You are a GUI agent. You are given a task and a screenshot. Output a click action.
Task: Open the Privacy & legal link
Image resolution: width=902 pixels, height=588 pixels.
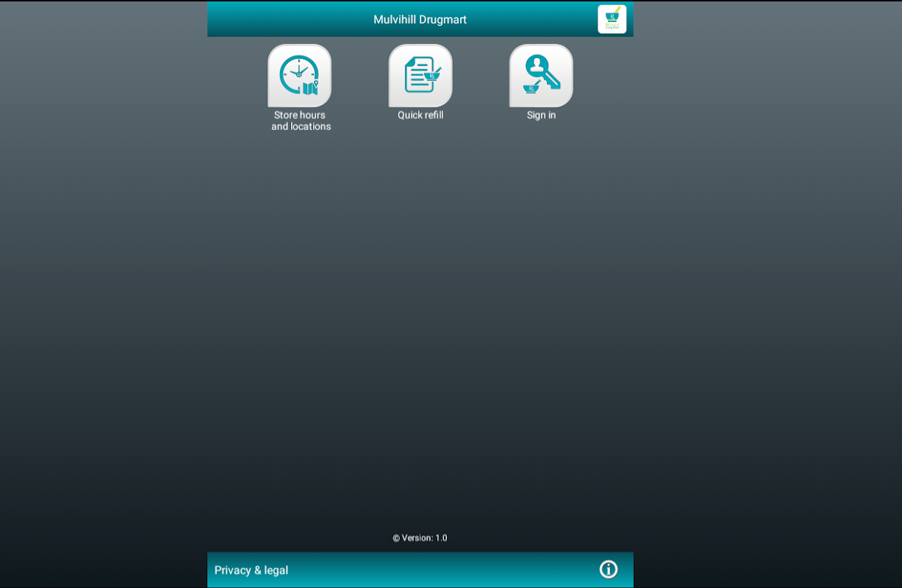(x=251, y=570)
